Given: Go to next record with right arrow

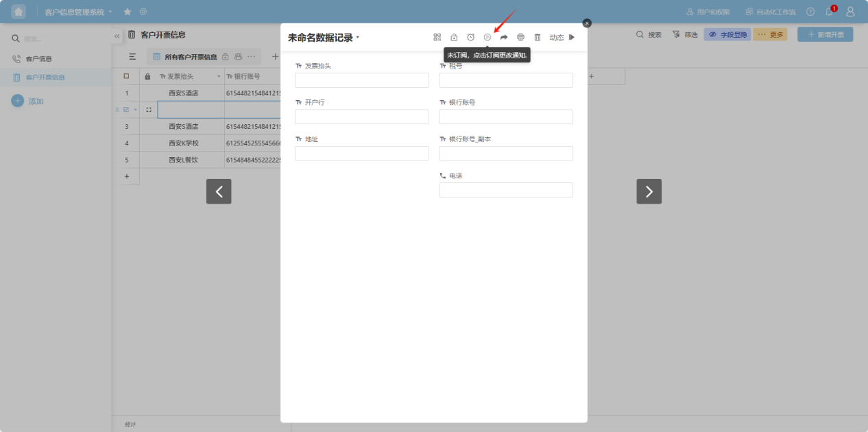Looking at the screenshot, I should tap(649, 191).
